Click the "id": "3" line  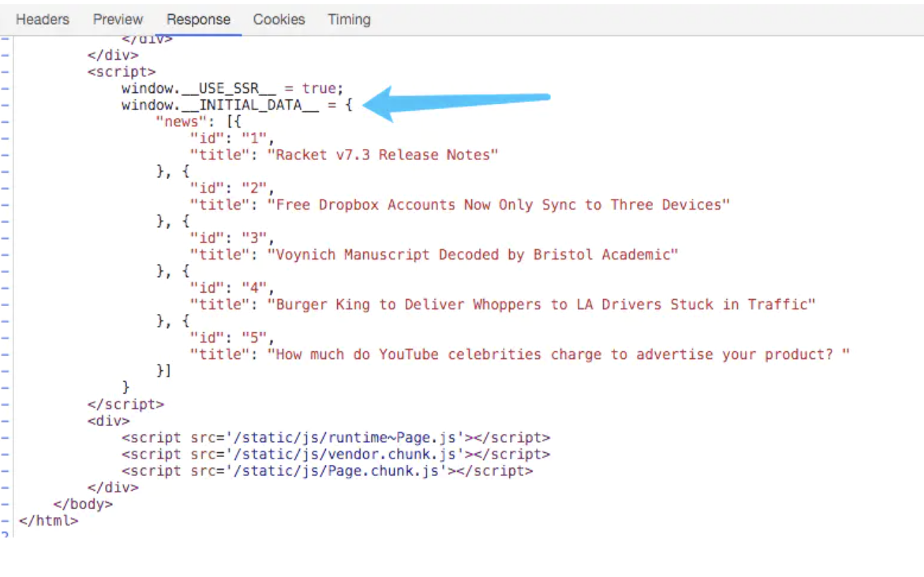[x=231, y=238]
